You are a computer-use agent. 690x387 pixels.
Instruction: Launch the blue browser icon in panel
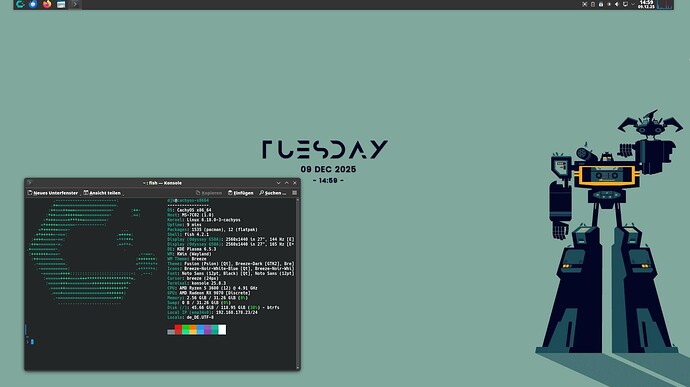coord(33,4)
